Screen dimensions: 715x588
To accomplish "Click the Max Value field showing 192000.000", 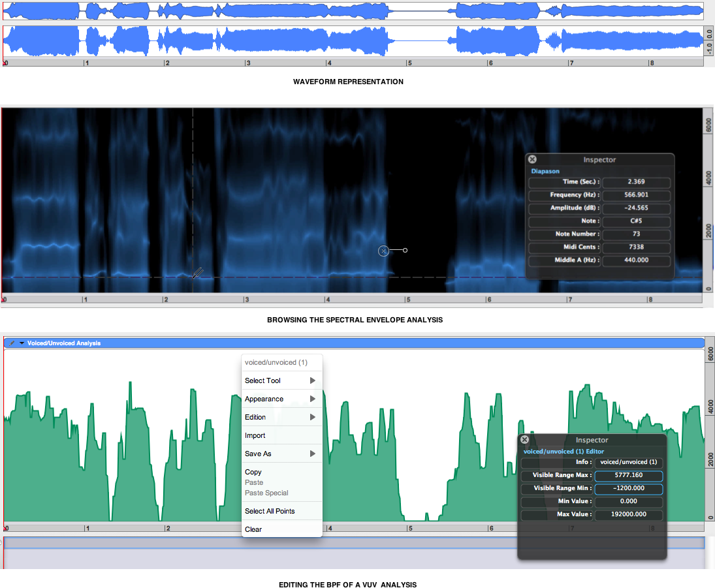I will 628,515.
